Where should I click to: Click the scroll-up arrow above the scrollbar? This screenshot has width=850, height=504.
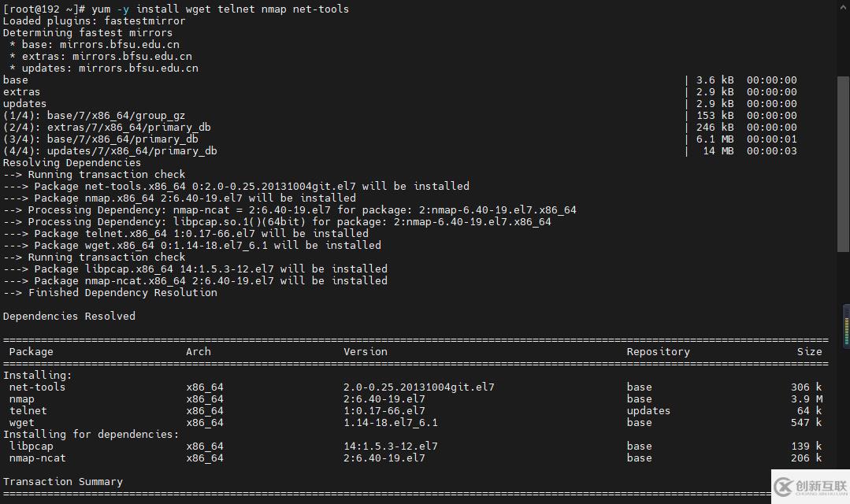click(x=844, y=6)
